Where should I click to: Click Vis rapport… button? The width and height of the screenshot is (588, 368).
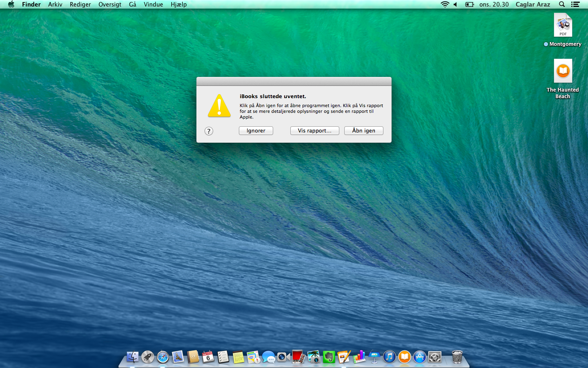[x=314, y=130]
